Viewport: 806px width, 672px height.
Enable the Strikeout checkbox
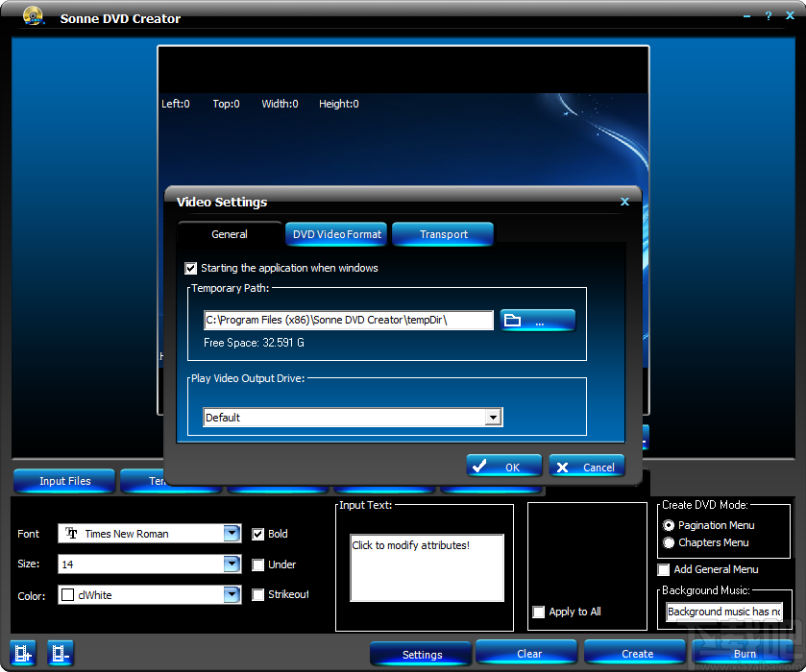click(257, 595)
